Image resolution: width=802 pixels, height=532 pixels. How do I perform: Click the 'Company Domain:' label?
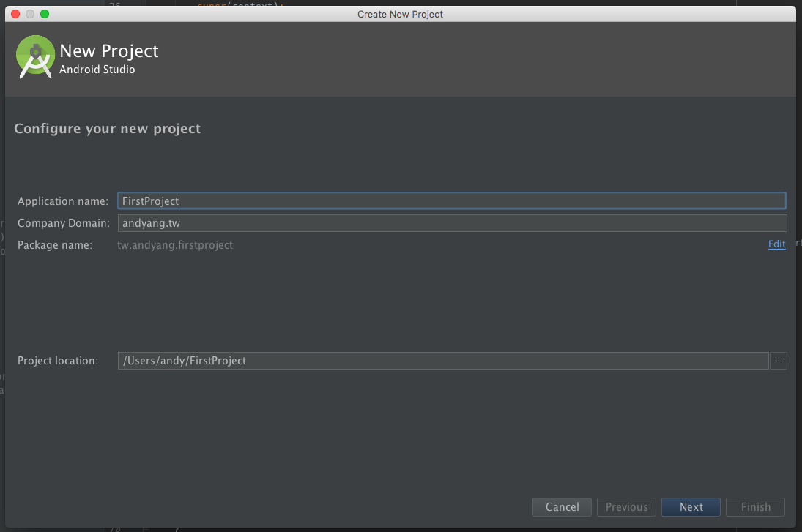click(x=64, y=222)
